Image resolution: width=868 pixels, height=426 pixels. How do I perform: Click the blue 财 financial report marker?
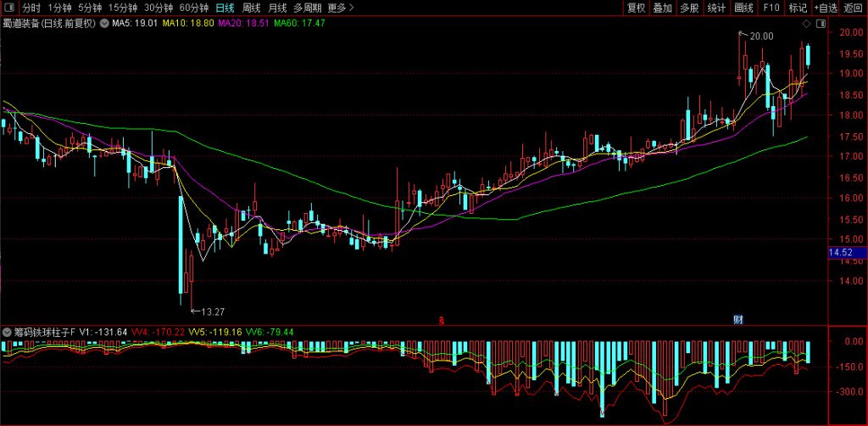click(x=737, y=319)
